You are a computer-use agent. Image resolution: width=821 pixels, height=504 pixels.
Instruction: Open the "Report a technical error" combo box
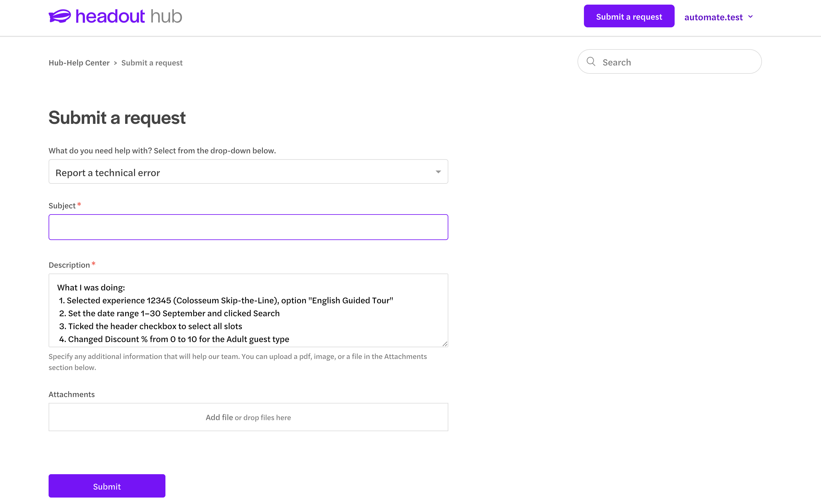click(248, 172)
